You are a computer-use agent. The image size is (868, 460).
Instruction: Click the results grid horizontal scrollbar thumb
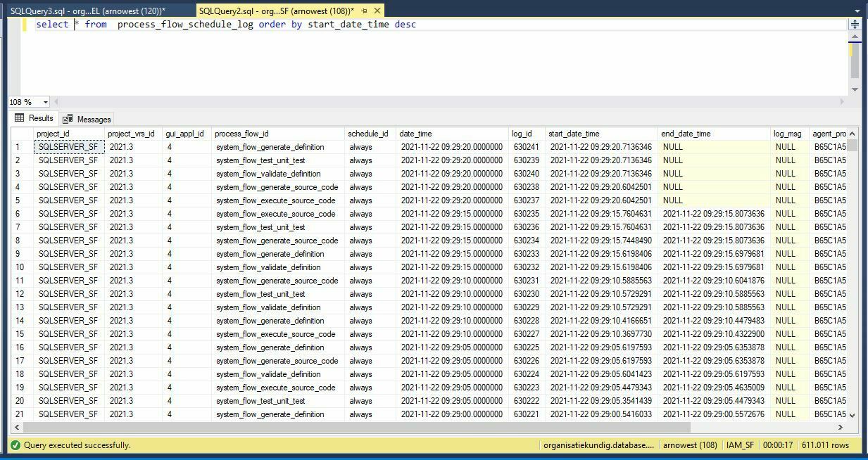tap(357, 427)
